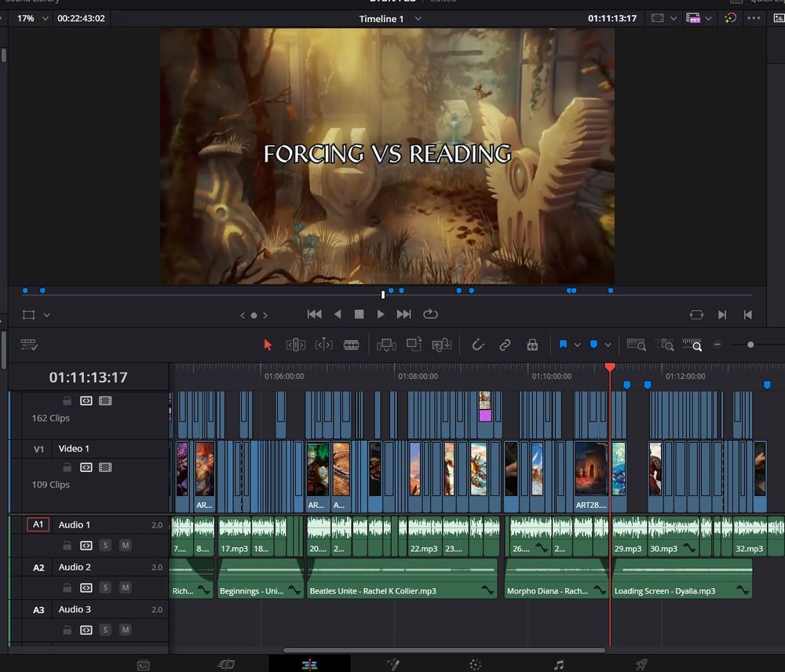Click the viewer timecode 01:11:13:17 at top

[x=612, y=19]
